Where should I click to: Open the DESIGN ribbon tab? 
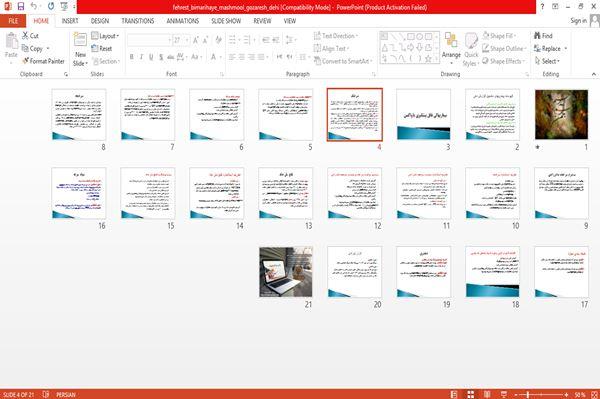99,21
